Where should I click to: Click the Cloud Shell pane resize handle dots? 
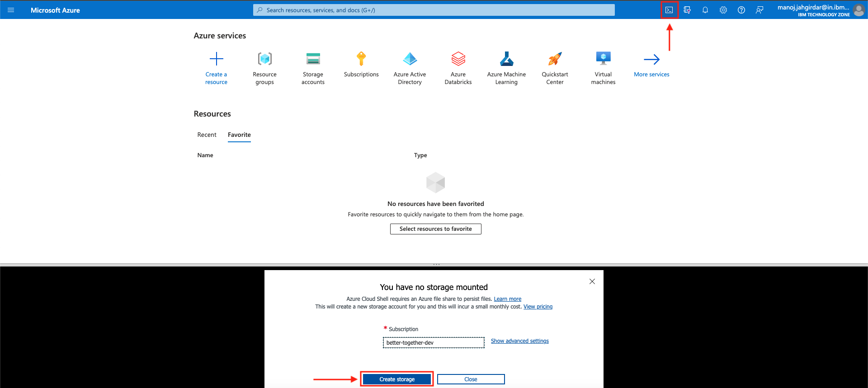coord(436,264)
